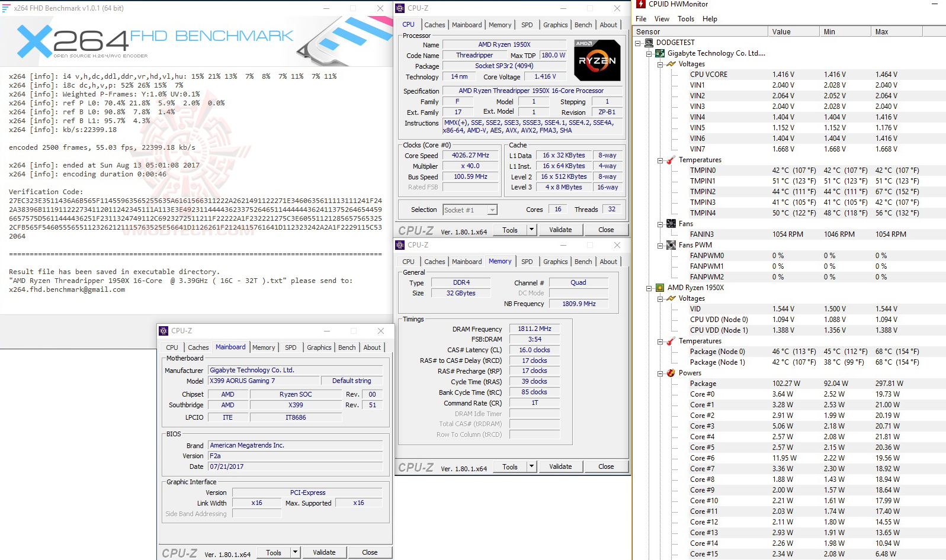The image size is (946, 560).
Task: Select the DODGETEST computer icon in the sensor tree
Action: tap(649, 43)
